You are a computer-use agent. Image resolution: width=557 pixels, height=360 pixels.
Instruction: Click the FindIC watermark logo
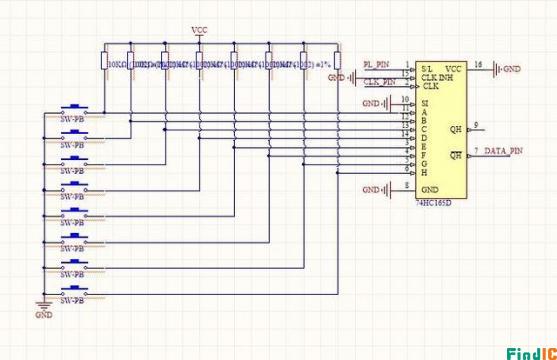(532, 354)
